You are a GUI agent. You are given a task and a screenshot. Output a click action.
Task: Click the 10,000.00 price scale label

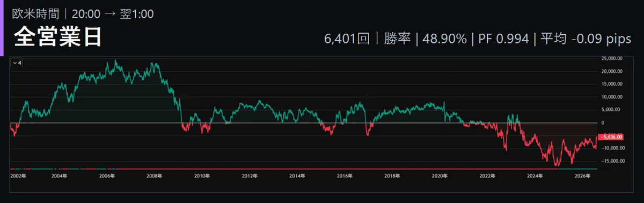[x=611, y=97]
